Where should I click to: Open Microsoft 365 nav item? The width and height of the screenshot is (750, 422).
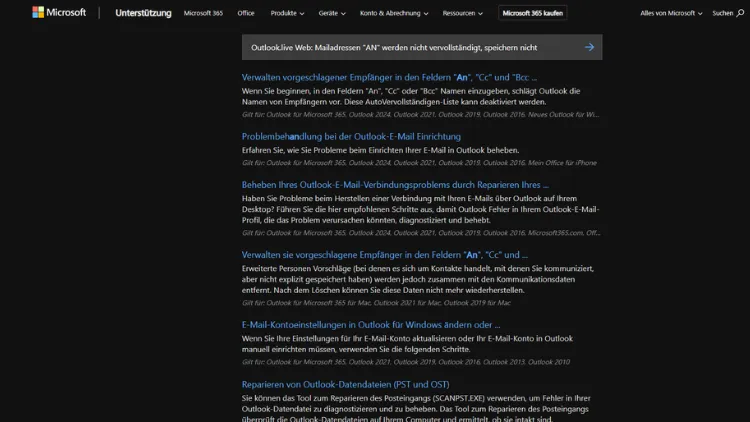coord(203,13)
